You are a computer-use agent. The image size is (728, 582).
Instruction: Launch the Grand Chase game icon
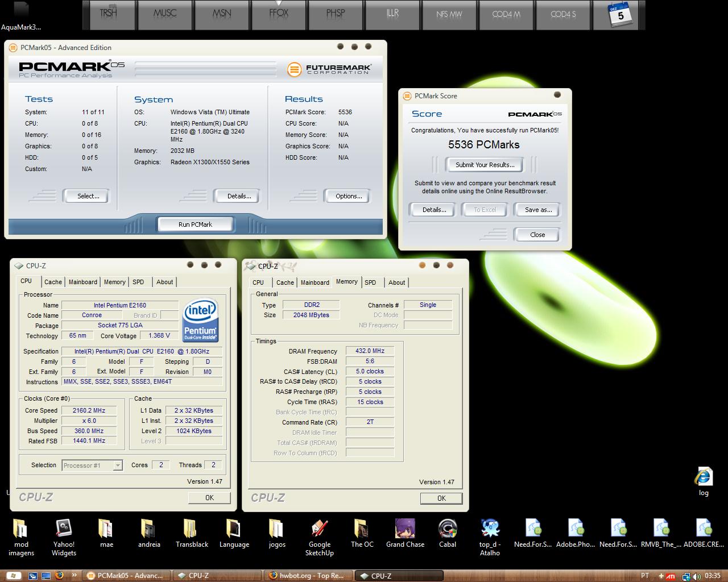405,533
